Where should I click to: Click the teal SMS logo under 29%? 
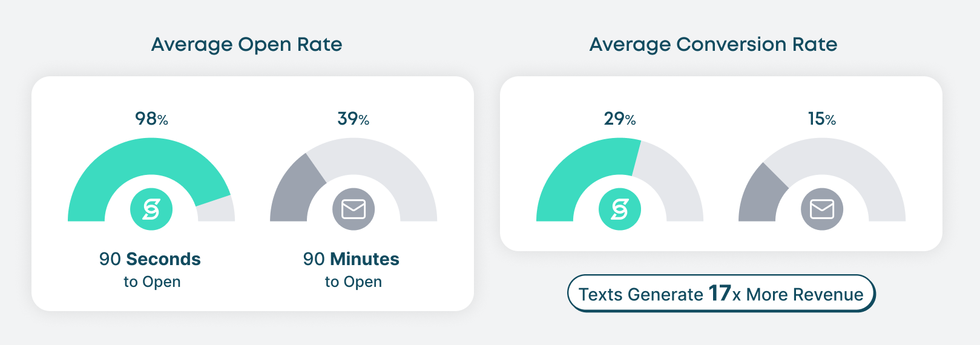(620, 209)
